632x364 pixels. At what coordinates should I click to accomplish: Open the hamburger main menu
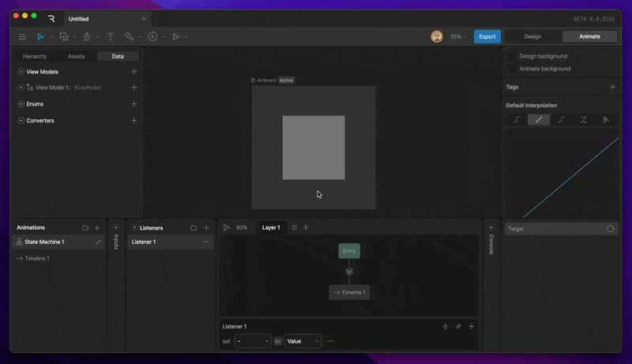22,36
